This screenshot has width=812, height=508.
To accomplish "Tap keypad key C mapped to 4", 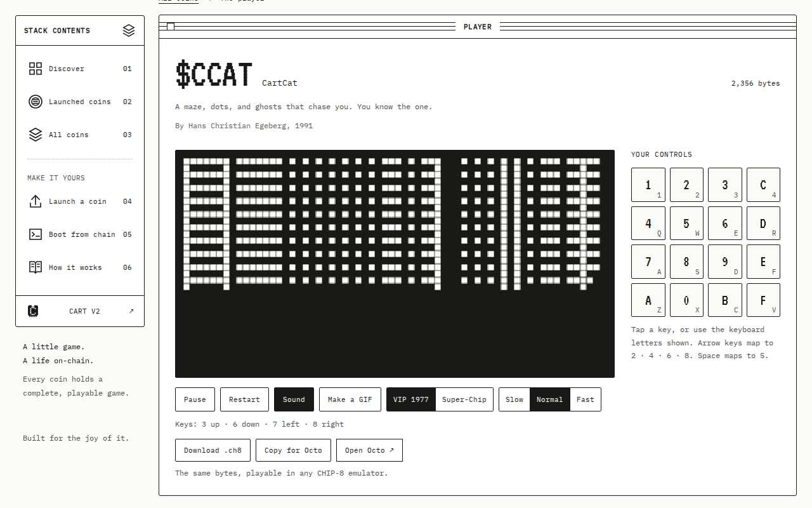I will coord(763,185).
